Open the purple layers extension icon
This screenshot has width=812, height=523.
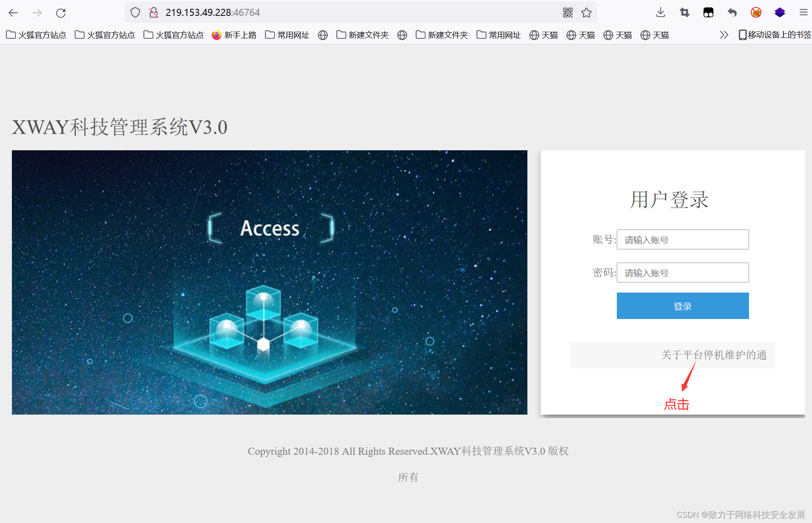779,12
